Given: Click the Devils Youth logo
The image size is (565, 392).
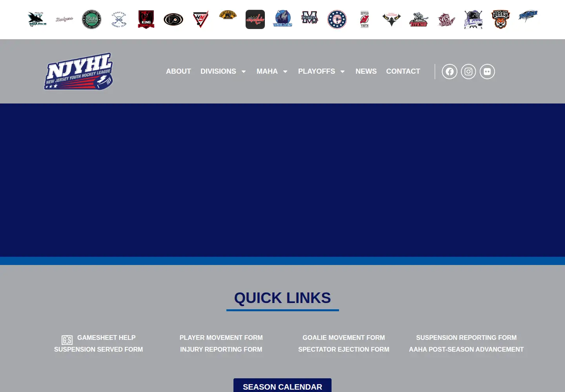Looking at the screenshot, I should pyautogui.click(x=365, y=19).
